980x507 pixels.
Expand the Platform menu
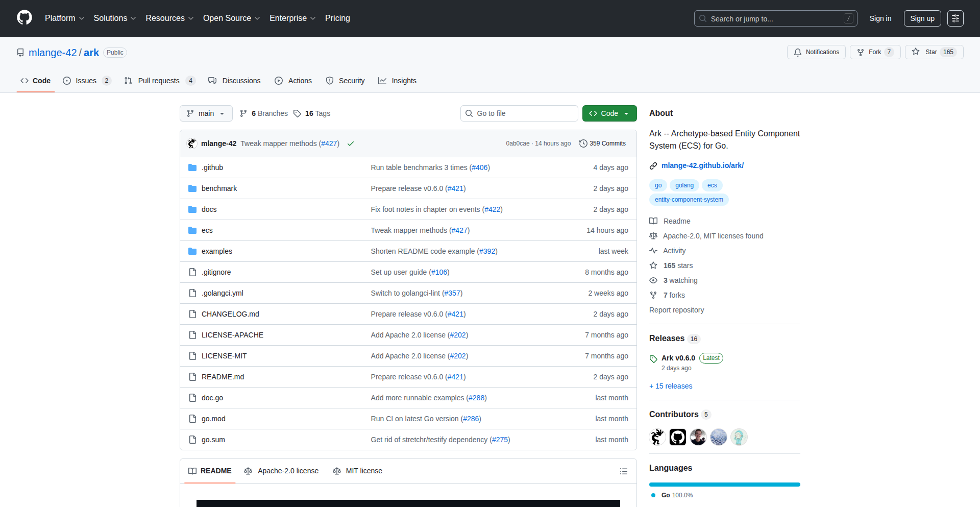pyautogui.click(x=65, y=18)
